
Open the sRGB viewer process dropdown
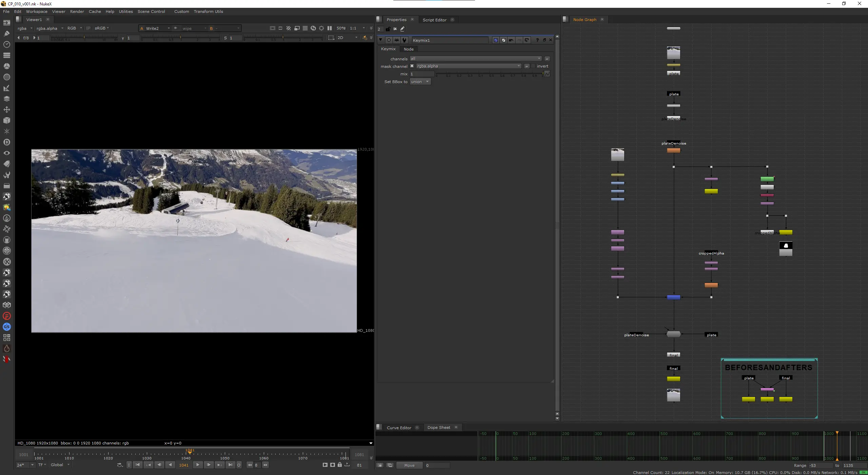click(x=101, y=28)
